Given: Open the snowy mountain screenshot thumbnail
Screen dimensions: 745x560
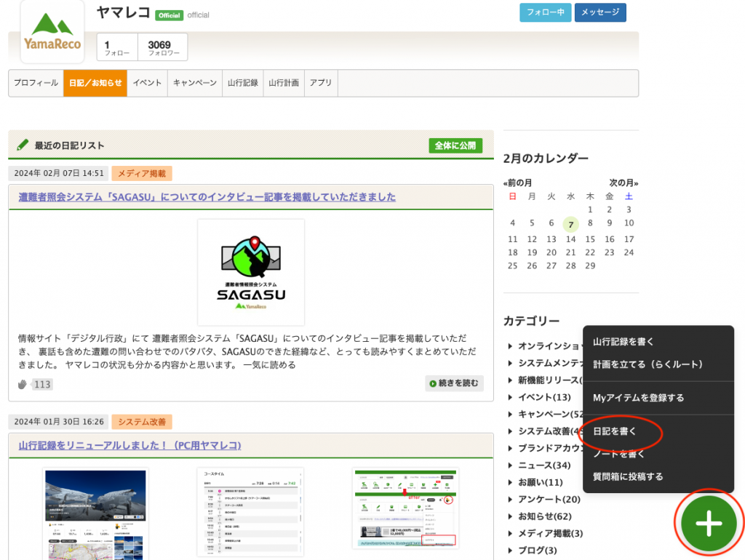Looking at the screenshot, I should point(95,513).
